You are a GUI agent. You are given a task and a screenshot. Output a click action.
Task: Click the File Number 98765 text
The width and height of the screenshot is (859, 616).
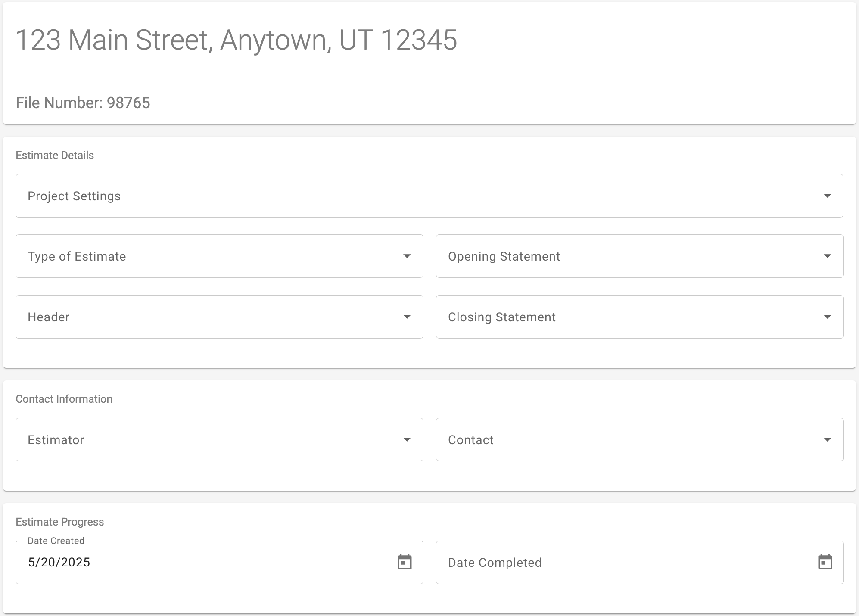(x=83, y=103)
